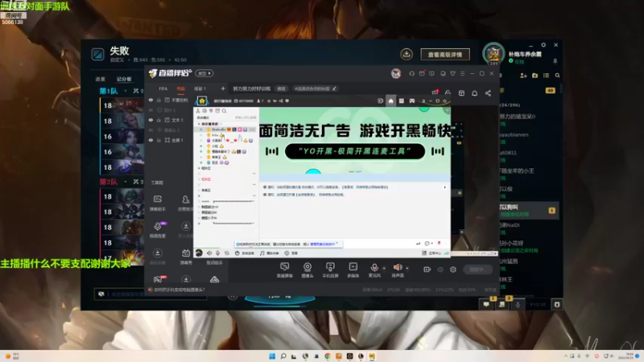644x362 pixels.
Task: Select the 场景 1 scene tab
Action: (x=200, y=88)
